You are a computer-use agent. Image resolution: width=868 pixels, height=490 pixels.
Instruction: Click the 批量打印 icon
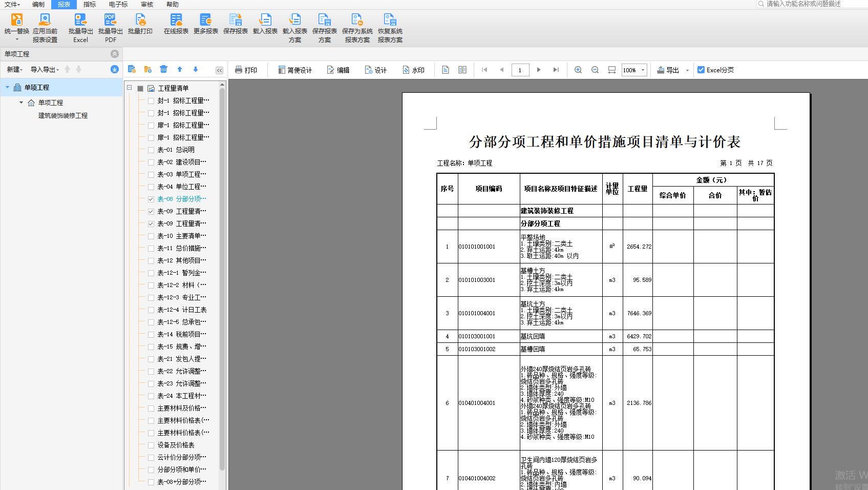tap(140, 19)
